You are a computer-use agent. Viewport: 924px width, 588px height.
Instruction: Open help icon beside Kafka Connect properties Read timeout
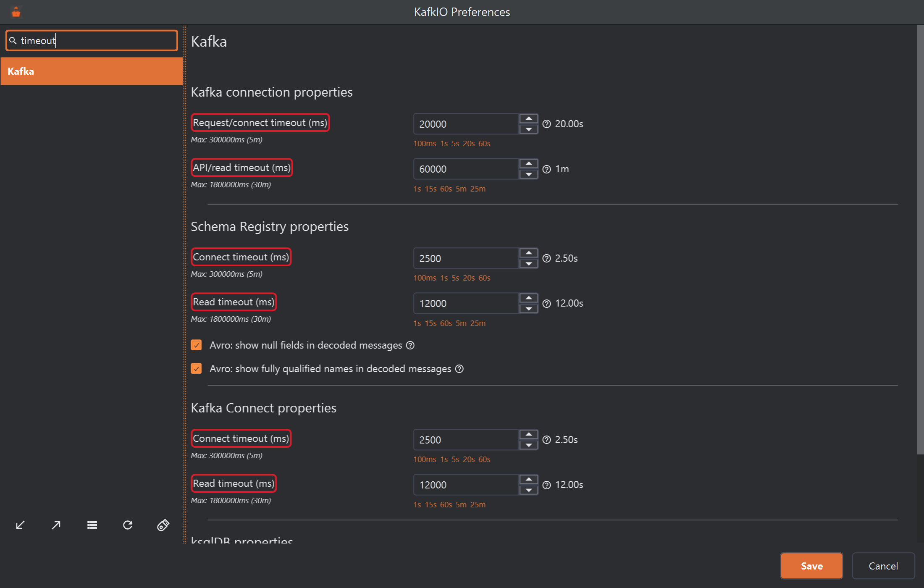[x=546, y=485]
